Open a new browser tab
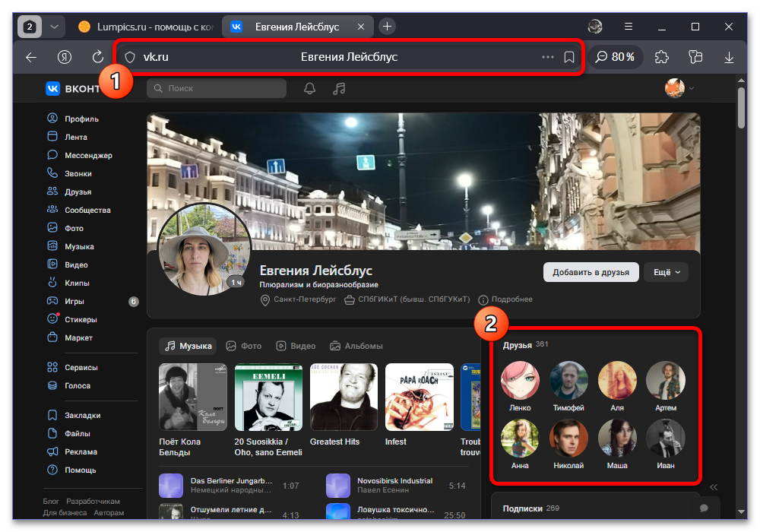The image size is (760, 532). pos(387,27)
